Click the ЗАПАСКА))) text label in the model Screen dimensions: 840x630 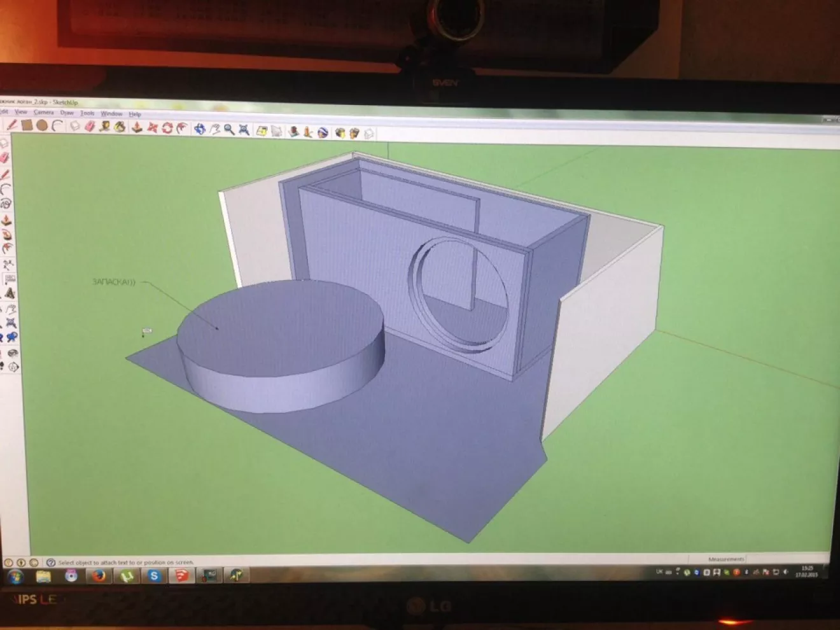pyautogui.click(x=114, y=281)
